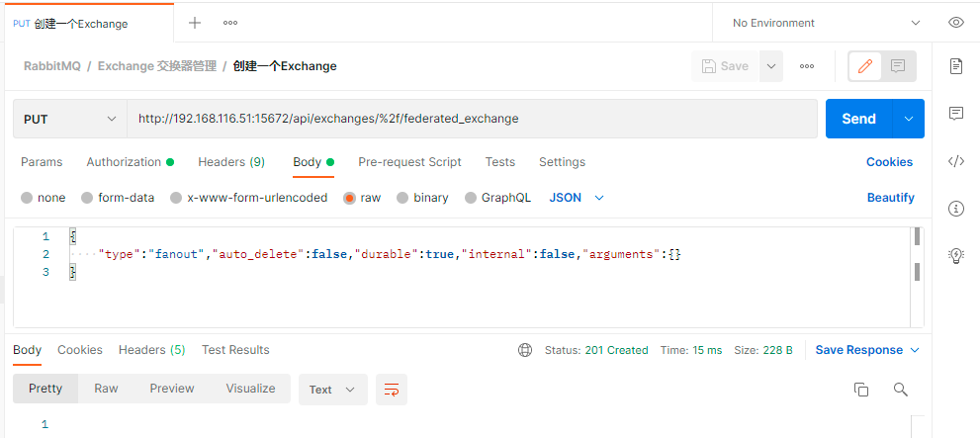This screenshot has height=438, width=980.
Task: Open the Authorization tab
Action: [130, 162]
